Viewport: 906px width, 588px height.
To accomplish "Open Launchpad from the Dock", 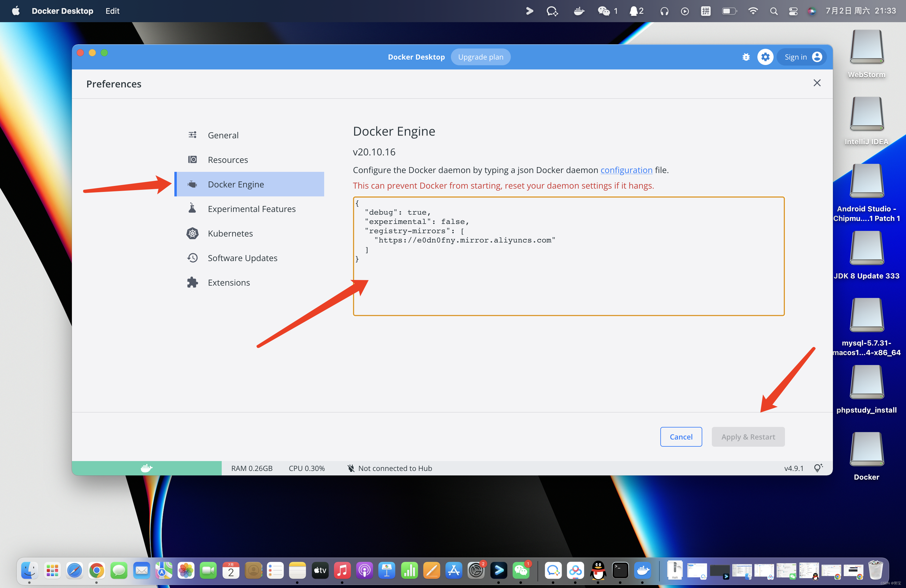I will (x=52, y=571).
